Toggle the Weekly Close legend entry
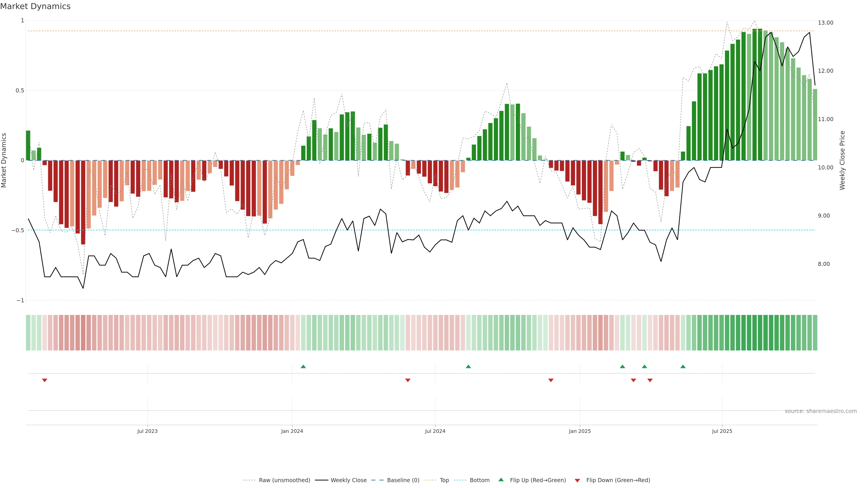 [x=348, y=480]
